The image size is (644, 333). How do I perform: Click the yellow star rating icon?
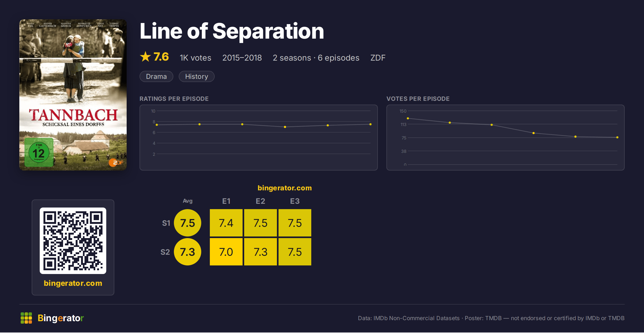tap(145, 57)
